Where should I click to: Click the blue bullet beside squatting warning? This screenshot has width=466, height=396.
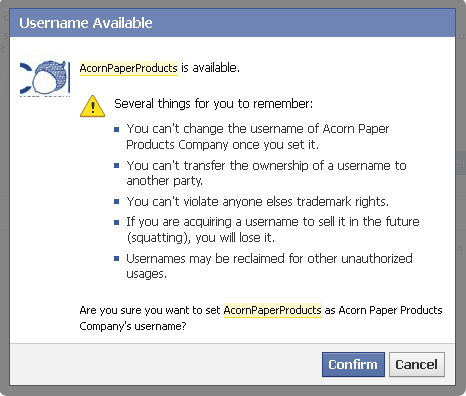[x=117, y=222]
